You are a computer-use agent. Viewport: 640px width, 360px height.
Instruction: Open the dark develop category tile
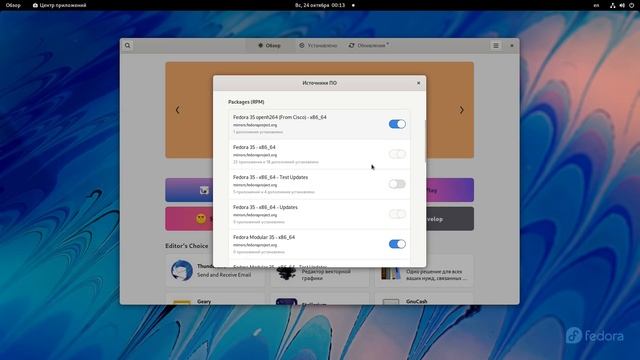pyautogui.click(x=450, y=219)
